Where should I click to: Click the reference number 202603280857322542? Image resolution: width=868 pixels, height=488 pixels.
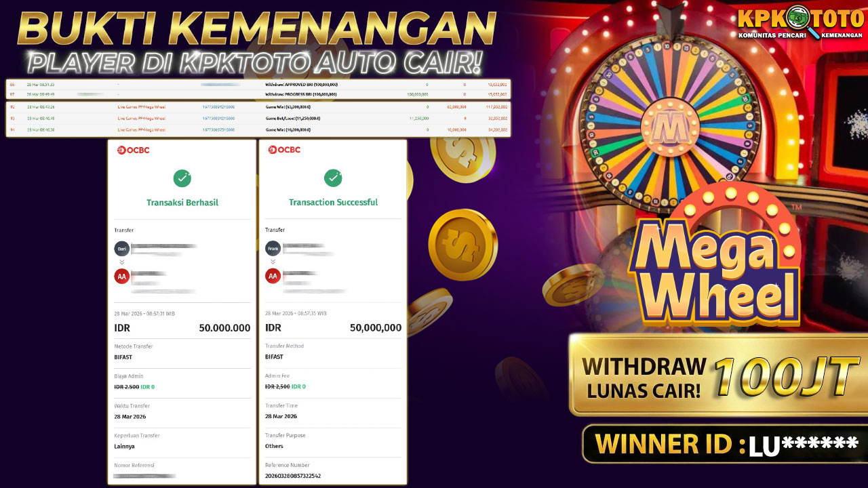(293, 476)
